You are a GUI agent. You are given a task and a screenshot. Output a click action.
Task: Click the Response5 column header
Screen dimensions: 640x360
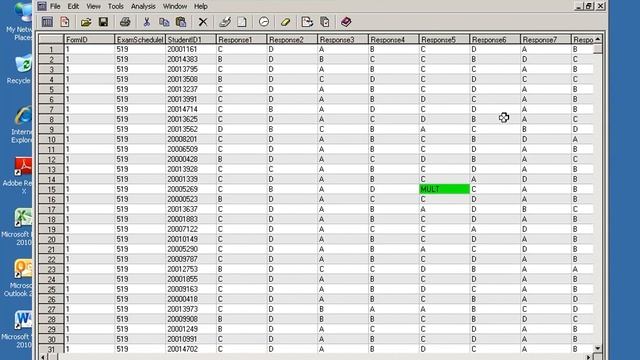click(444, 40)
